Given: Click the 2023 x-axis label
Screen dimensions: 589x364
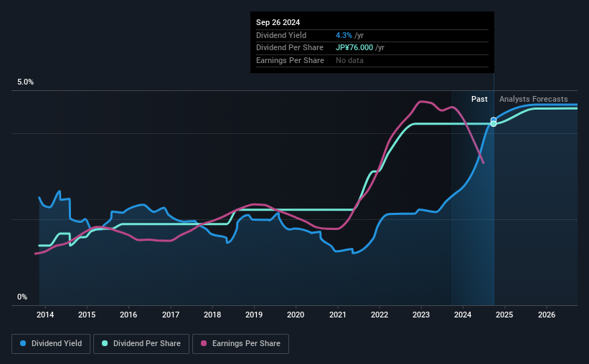Looking at the screenshot, I should [x=421, y=315].
